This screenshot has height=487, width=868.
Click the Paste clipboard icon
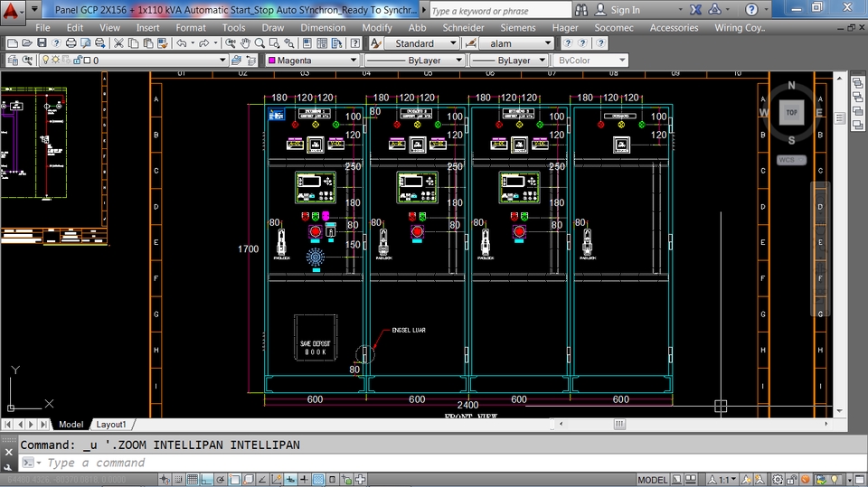147,43
